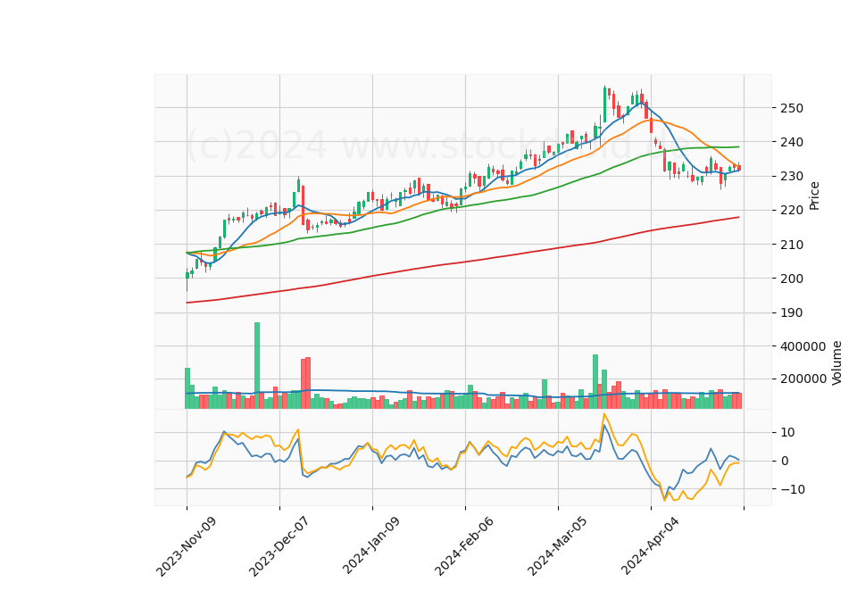This screenshot has height=616, width=857.
Task: Click the 190 price tick label
Action: (792, 313)
